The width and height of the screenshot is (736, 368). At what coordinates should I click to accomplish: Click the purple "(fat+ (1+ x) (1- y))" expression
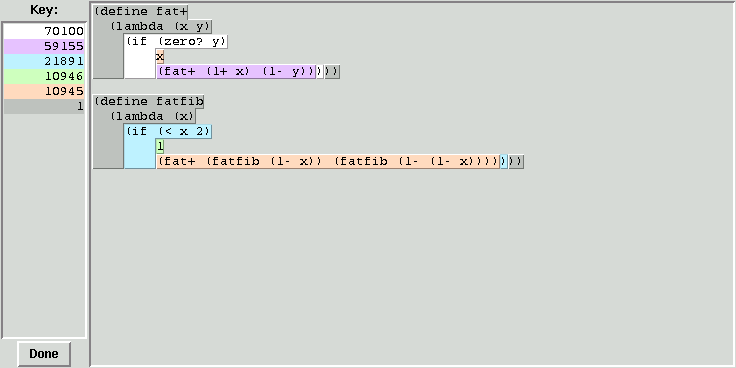pyautogui.click(x=237, y=71)
